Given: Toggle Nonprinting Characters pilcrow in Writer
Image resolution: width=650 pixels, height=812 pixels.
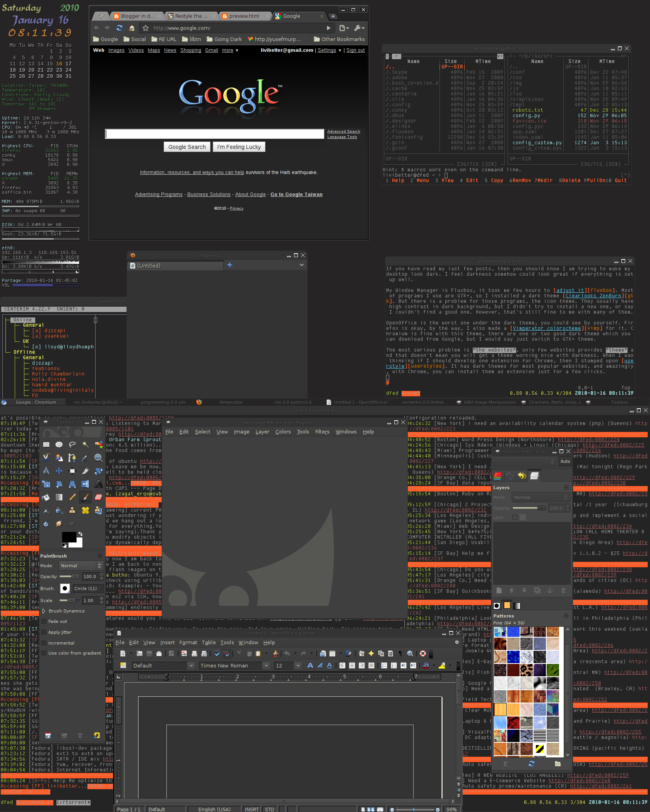Looking at the screenshot, I should [x=400, y=653].
